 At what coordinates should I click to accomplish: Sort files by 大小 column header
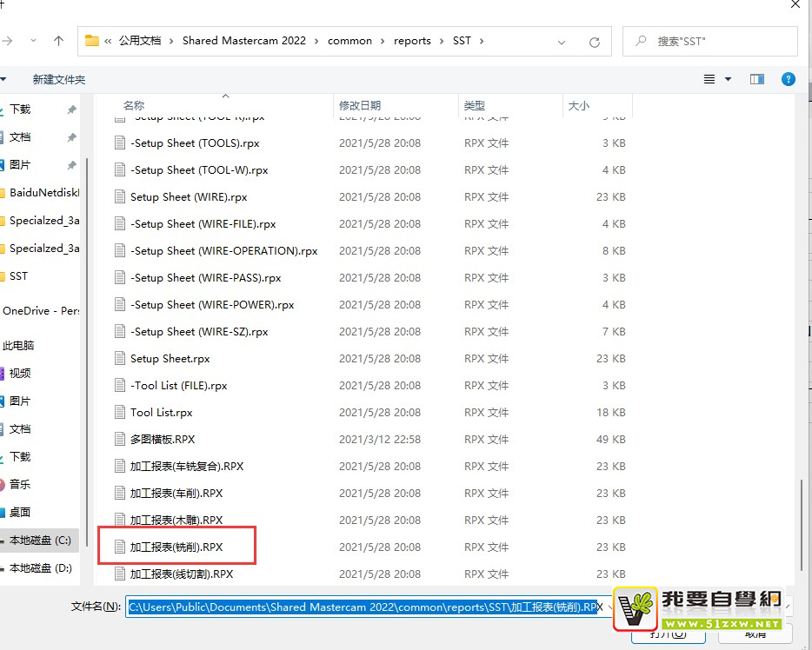click(x=578, y=106)
